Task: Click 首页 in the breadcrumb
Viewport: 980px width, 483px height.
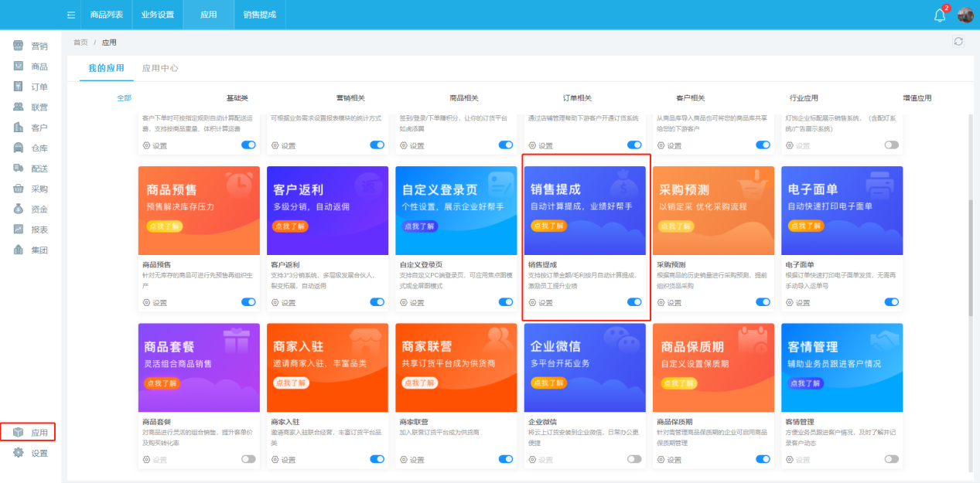Action: pyautogui.click(x=80, y=43)
